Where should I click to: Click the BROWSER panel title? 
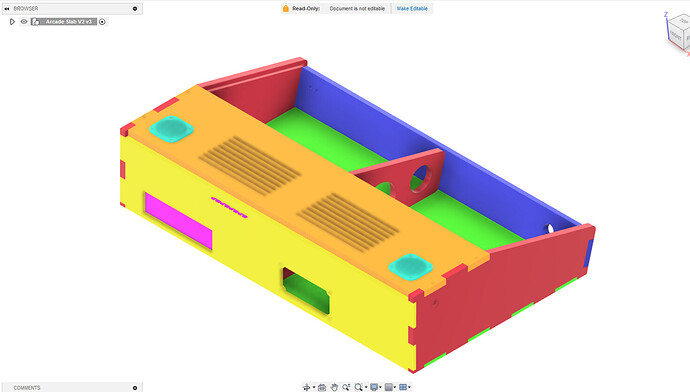point(26,8)
